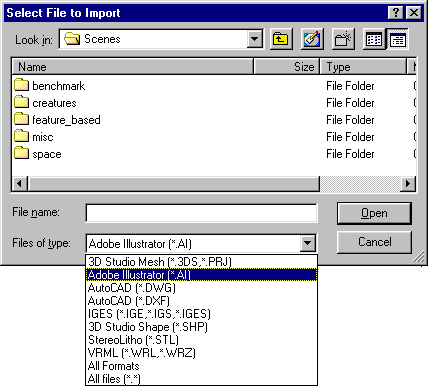This screenshot has width=428, height=387.
Task: Choose IGES (*.IGE,*.IGS,*.IGES) file type
Action: (x=201, y=314)
